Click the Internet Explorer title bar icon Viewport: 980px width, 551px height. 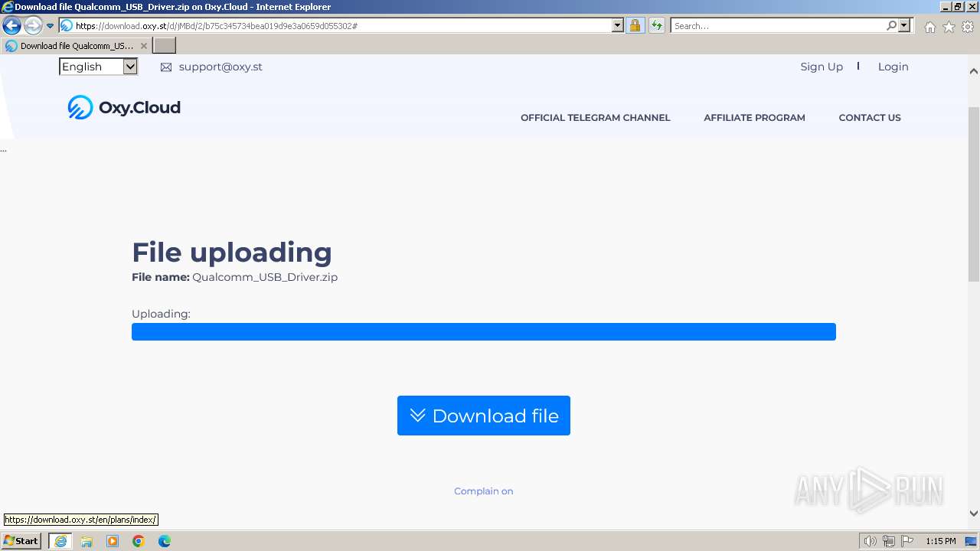(8, 7)
